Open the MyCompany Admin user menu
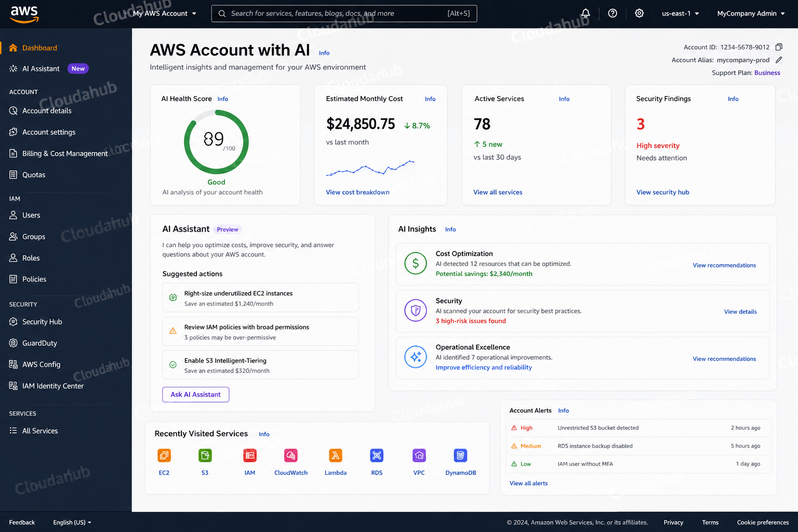This screenshot has height=532, width=798. [x=751, y=14]
